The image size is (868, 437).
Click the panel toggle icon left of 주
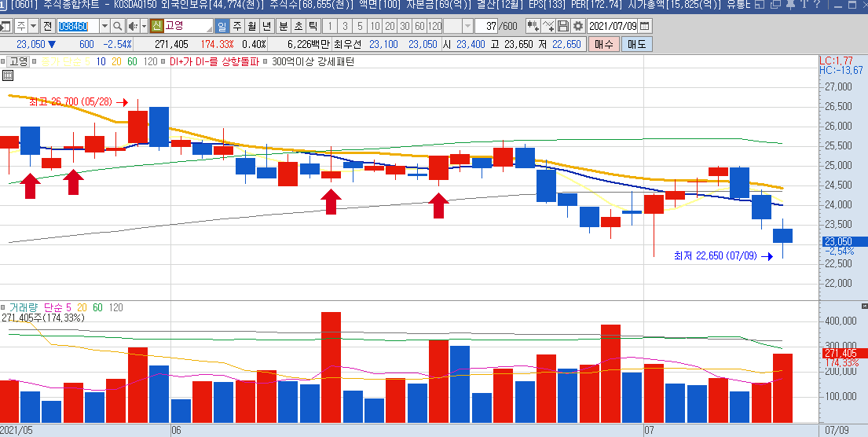click(6, 26)
